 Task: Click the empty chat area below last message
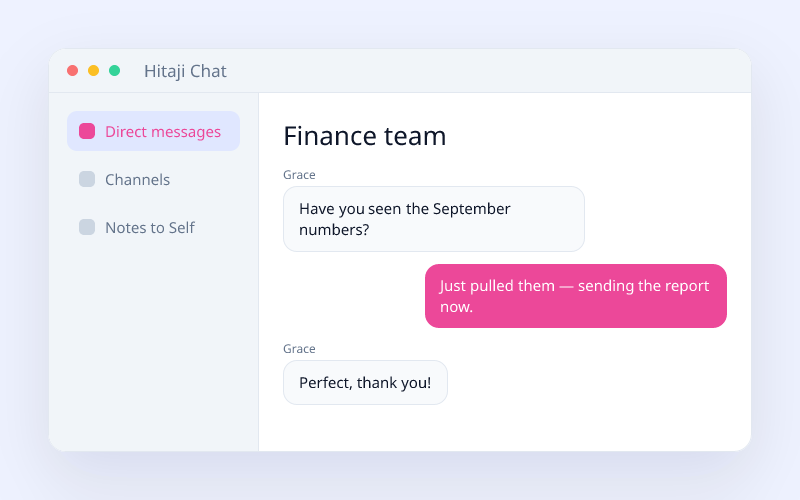point(505,429)
